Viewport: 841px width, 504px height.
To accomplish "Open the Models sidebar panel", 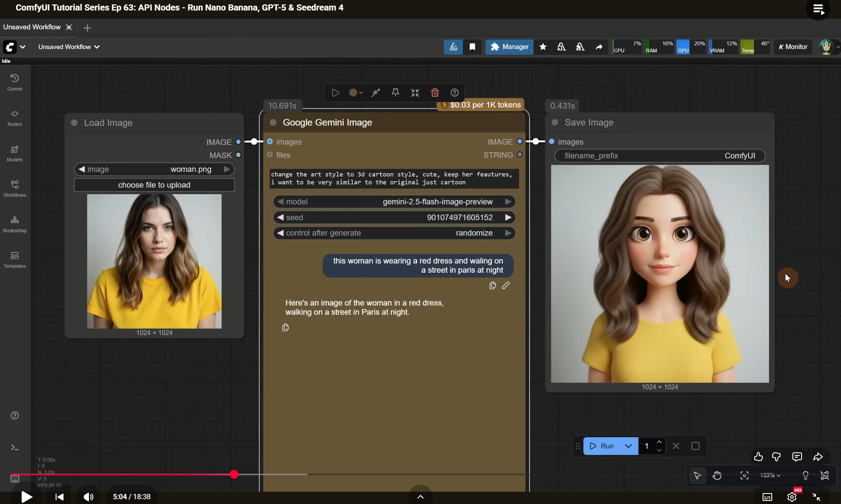I will 14,153.
